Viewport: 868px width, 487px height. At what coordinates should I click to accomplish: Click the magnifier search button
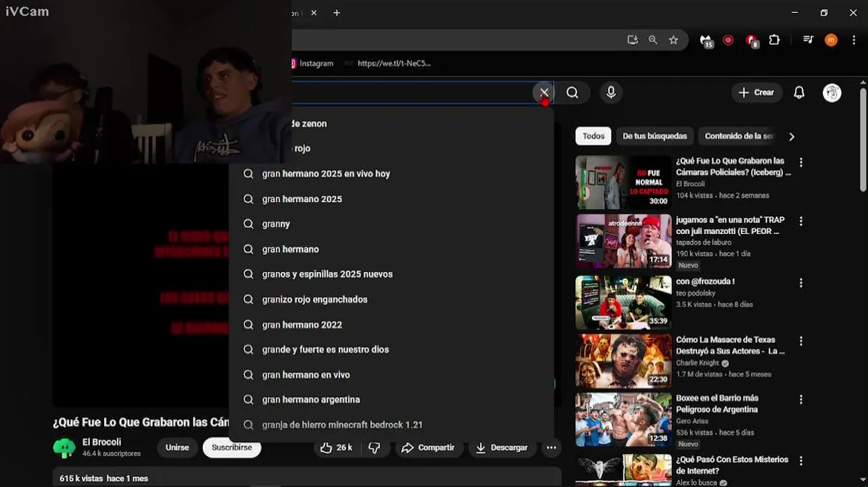point(573,93)
